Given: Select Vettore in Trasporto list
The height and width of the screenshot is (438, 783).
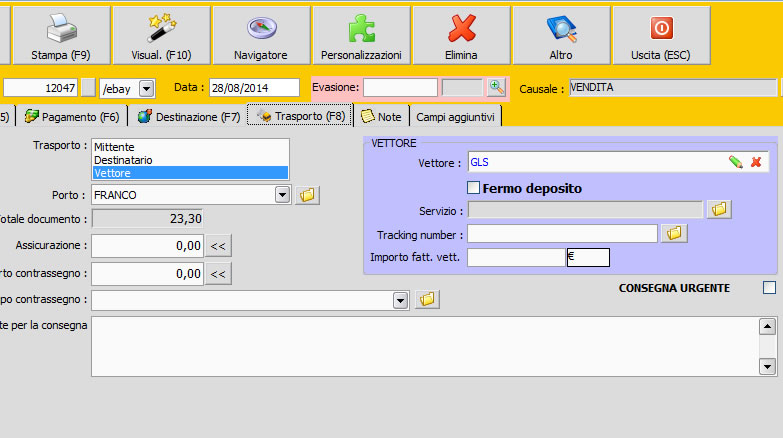Looking at the screenshot, I should 190,173.
